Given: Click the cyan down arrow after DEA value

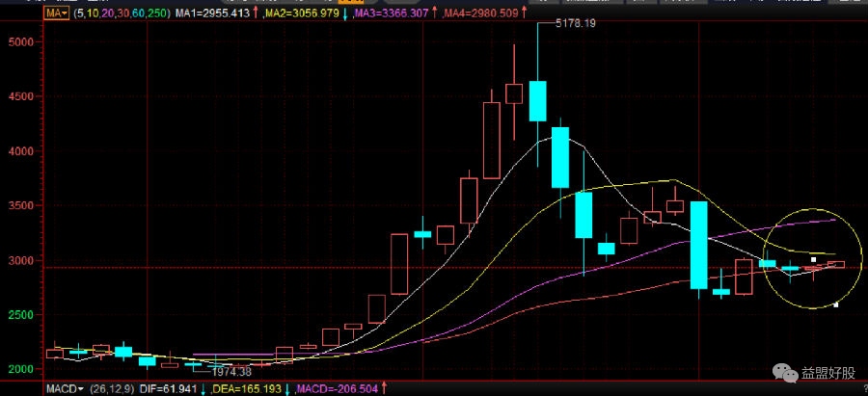Looking at the screenshot, I should (287, 388).
